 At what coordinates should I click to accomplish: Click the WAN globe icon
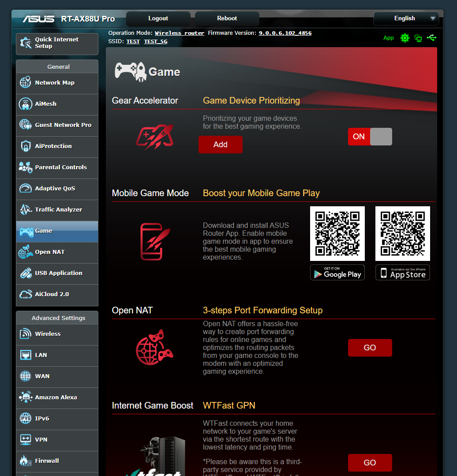(x=26, y=376)
